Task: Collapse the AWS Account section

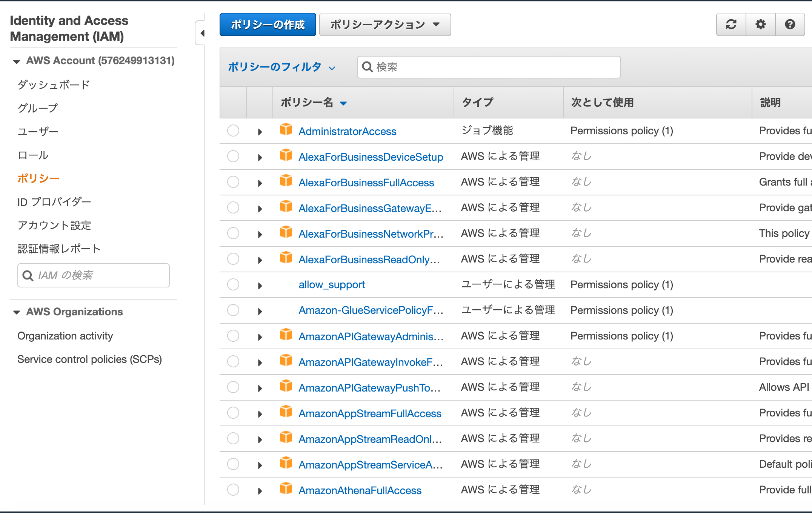Action: [17, 61]
